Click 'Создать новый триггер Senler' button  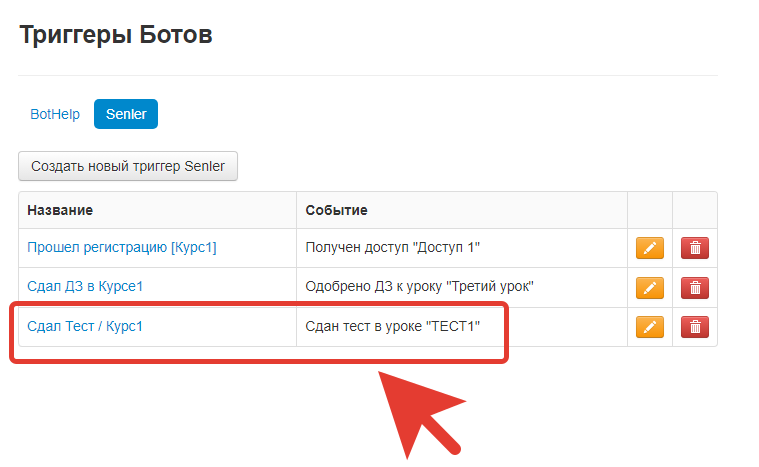point(128,166)
